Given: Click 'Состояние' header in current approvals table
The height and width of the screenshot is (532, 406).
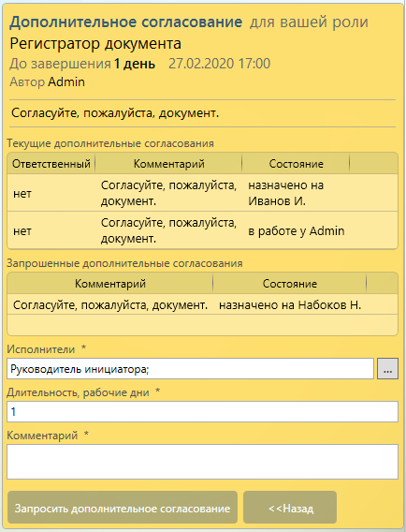Looking at the screenshot, I should pos(296,164).
